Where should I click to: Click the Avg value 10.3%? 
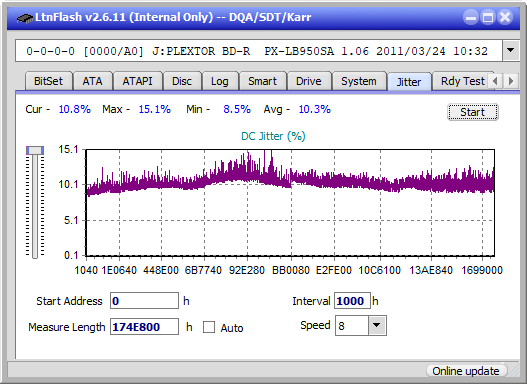pyautogui.click(x=315, y=109)
